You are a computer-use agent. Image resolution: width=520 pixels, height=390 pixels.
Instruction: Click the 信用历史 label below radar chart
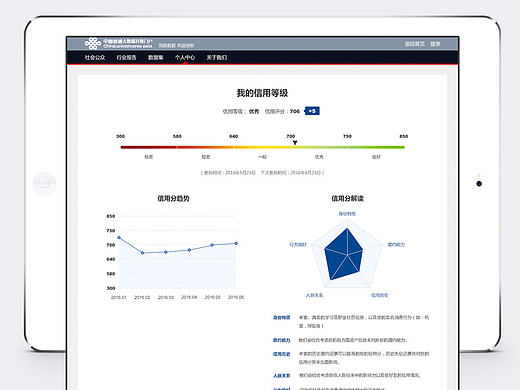pyautogui.click(x=380, y=295)
